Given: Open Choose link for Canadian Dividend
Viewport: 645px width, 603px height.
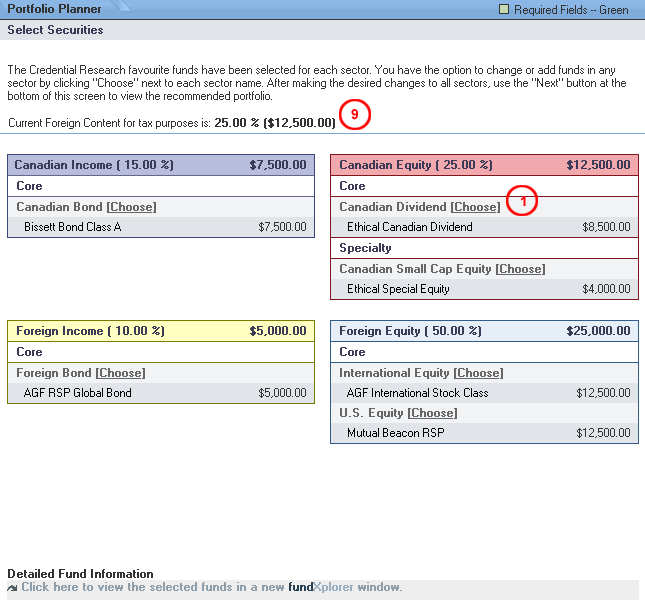Looking at the screenshot, I should [475, 207].
